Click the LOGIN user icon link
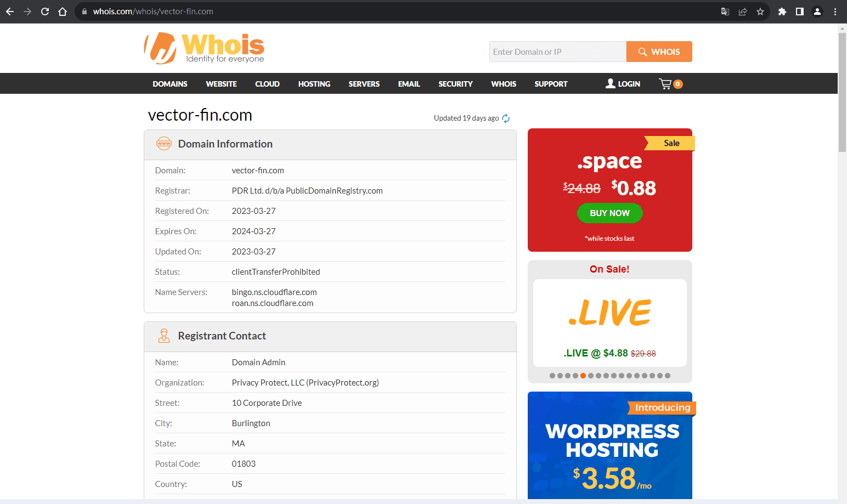 623,84
